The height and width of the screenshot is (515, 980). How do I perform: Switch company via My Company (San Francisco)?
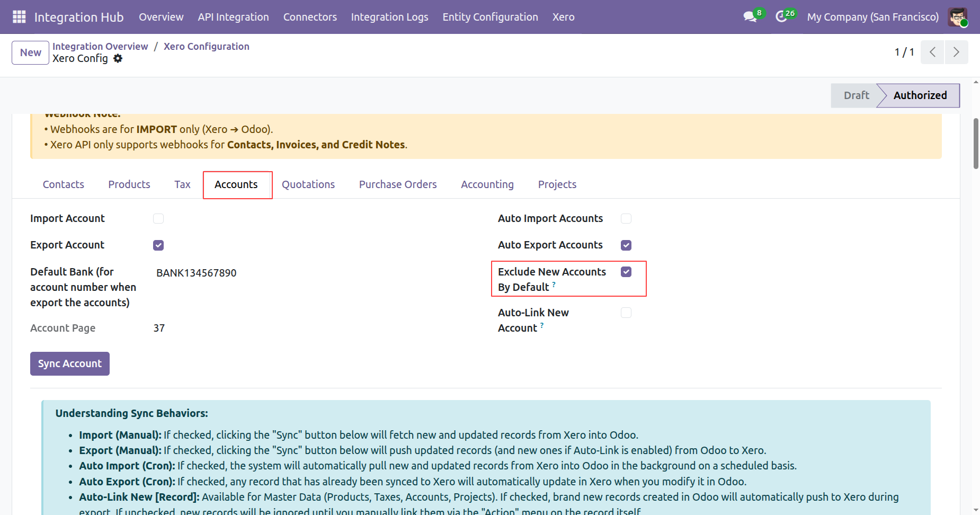tap(873, 17)
